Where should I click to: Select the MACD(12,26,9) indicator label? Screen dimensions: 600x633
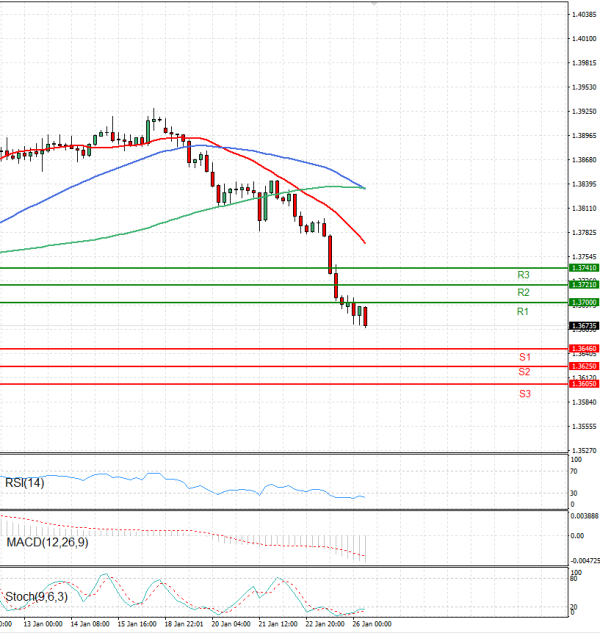tap(48, 542)
